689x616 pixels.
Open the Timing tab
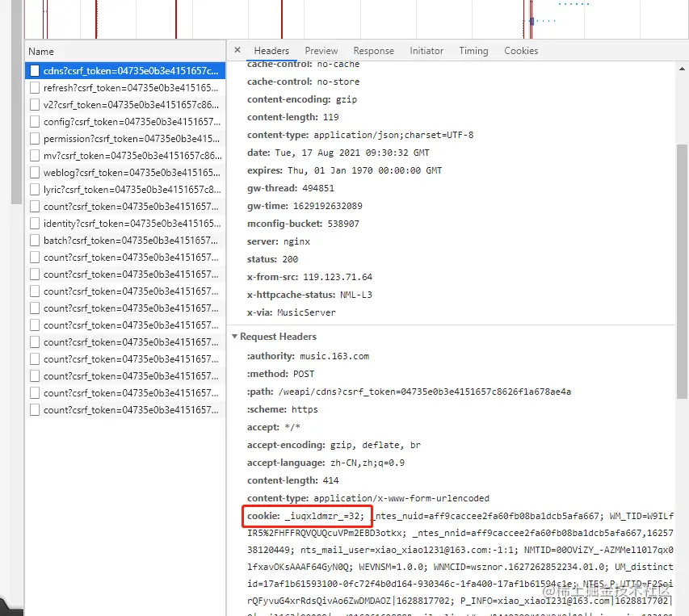click(x=473, y=51)
